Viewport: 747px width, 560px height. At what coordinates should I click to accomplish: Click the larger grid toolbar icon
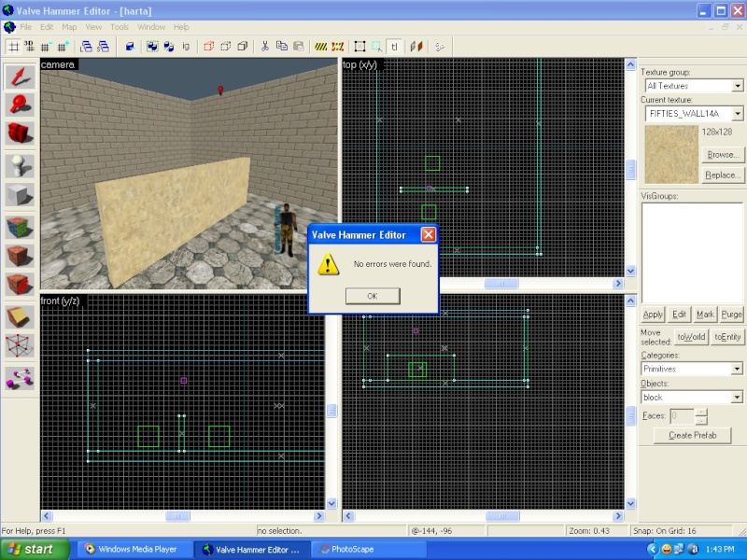click(63, 47)
